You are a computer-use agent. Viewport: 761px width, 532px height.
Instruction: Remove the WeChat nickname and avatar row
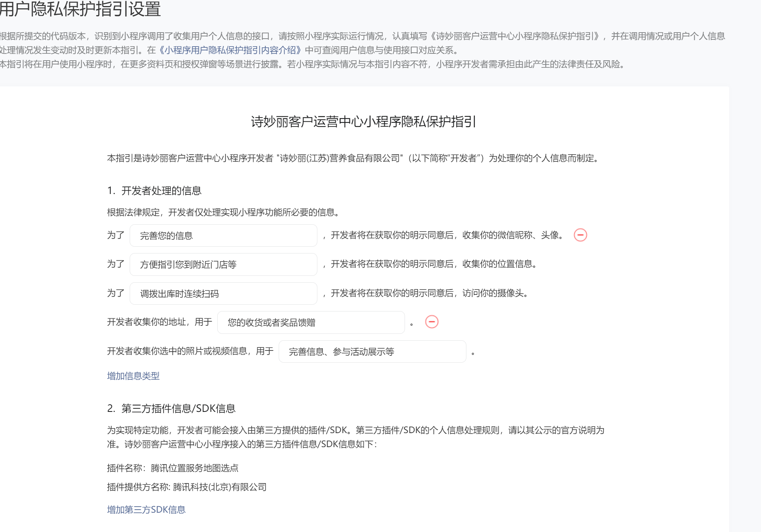tap(580, 235)
